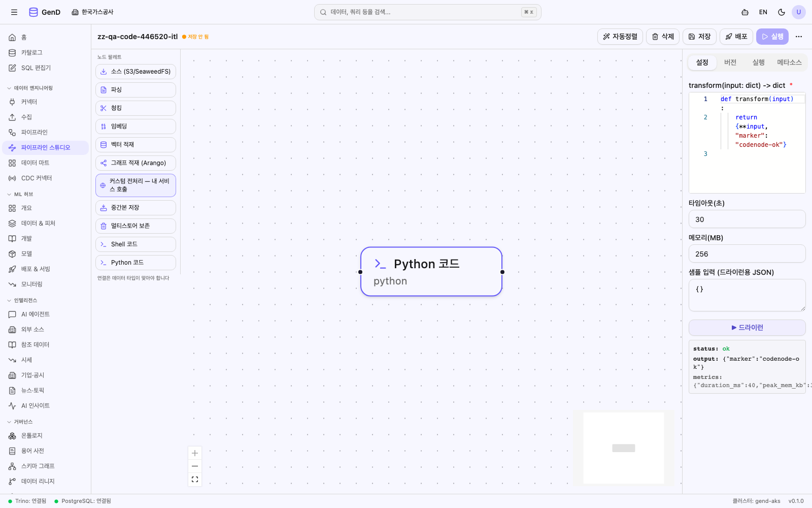The height and width of the screenshot is (508, 812).
Task: Add 소스 (S3/SeaweedFS) node from palette
Action: [136, 72]
